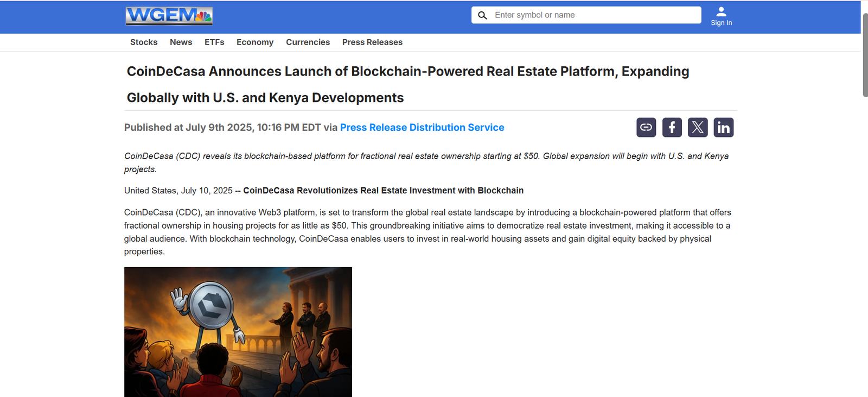868x397 pixels.
Task: Share the article on Facebook
Action: [672, 128]
